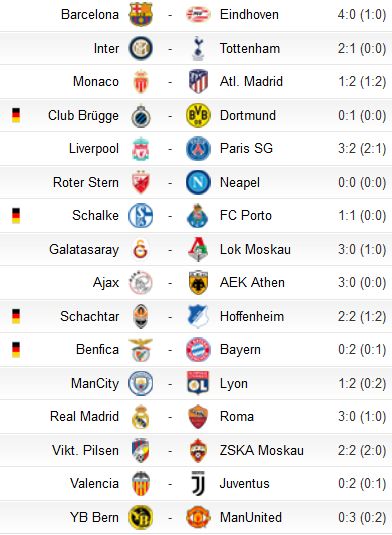The image size is (392, 535).
Task: Select the 4:0 (1:0) Barcelona score
Action: (362, 15)
